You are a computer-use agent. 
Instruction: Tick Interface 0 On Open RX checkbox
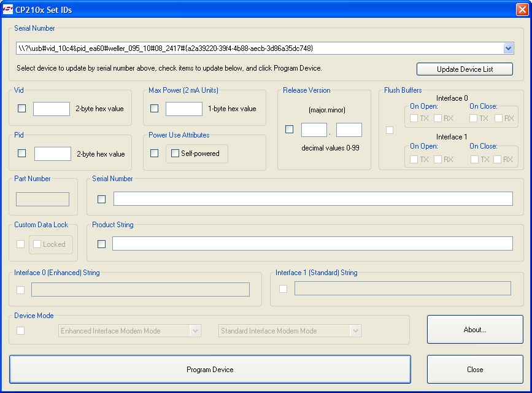point(438,118)
